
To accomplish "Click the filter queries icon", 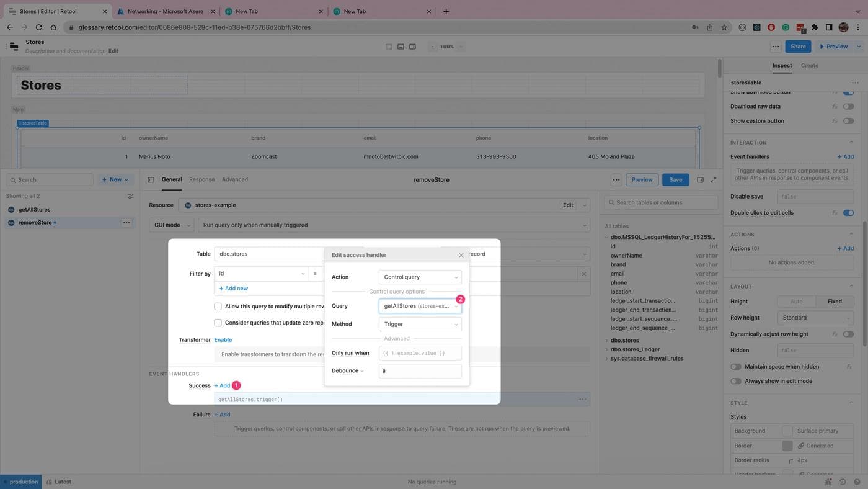I will coord(130,196).
